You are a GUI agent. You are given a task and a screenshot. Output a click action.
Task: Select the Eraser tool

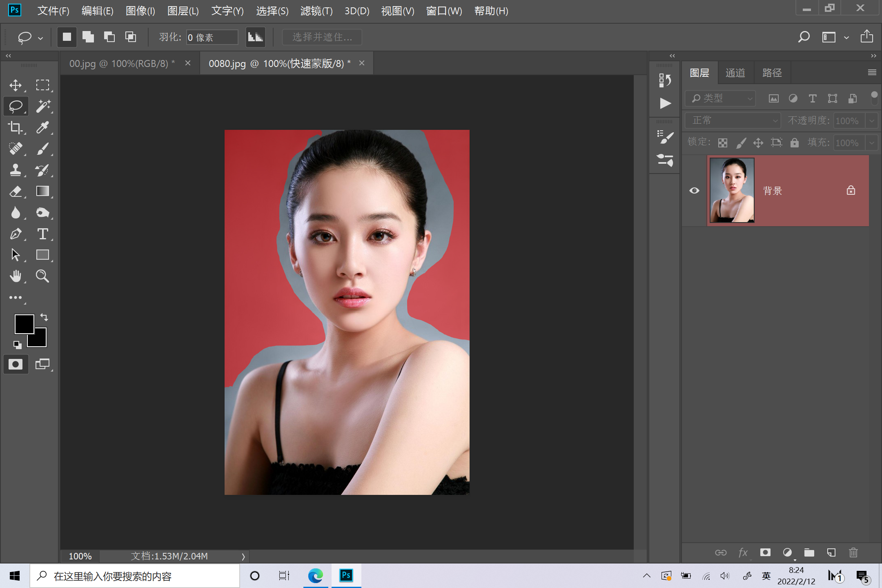(x=16, y=191)
